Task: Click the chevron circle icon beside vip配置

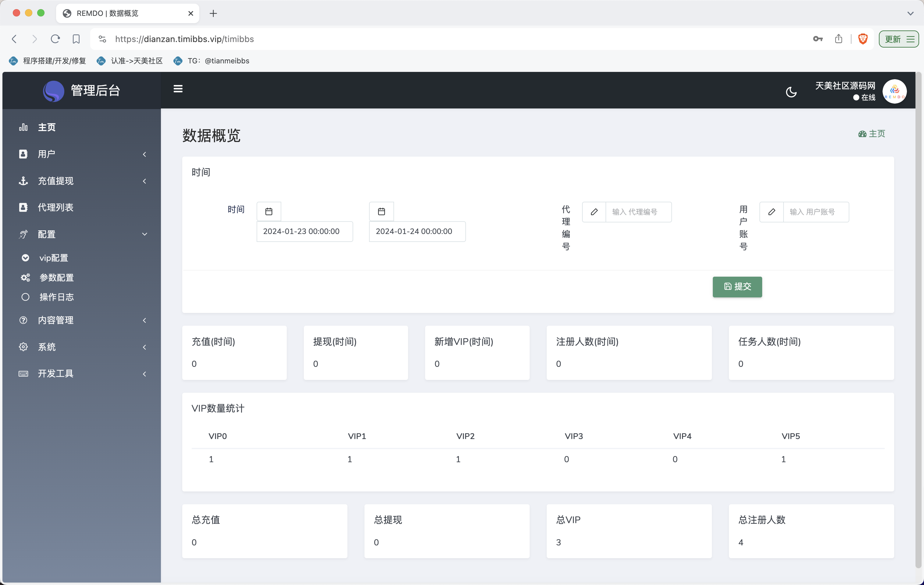Action: pyautogui.click(x=25, y=258)
